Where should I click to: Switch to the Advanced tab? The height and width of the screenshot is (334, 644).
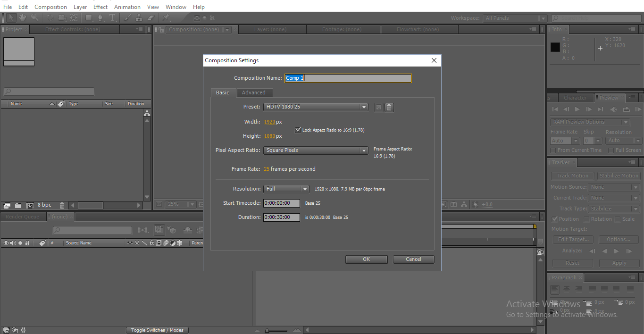click(254, 92)
